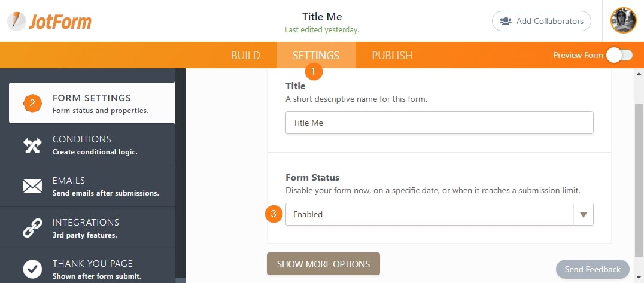Click the Thank You Page checkmark icon
Viewport: 644px width, 283px height.
(32, 269)
